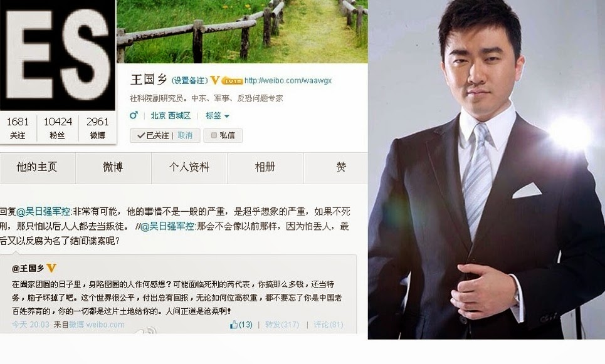Click the male gender icon
The image size is (605, 364).
tap(134, 115)
